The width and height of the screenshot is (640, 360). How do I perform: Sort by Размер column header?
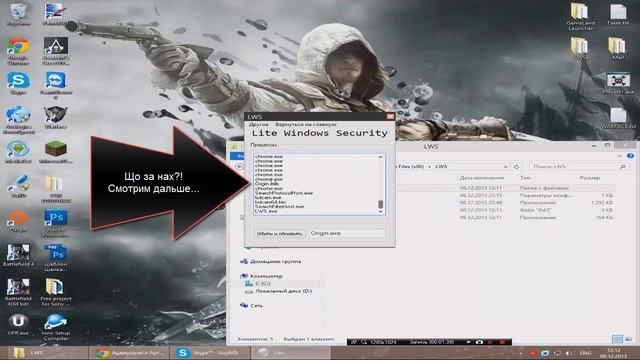tap(590, 178)
